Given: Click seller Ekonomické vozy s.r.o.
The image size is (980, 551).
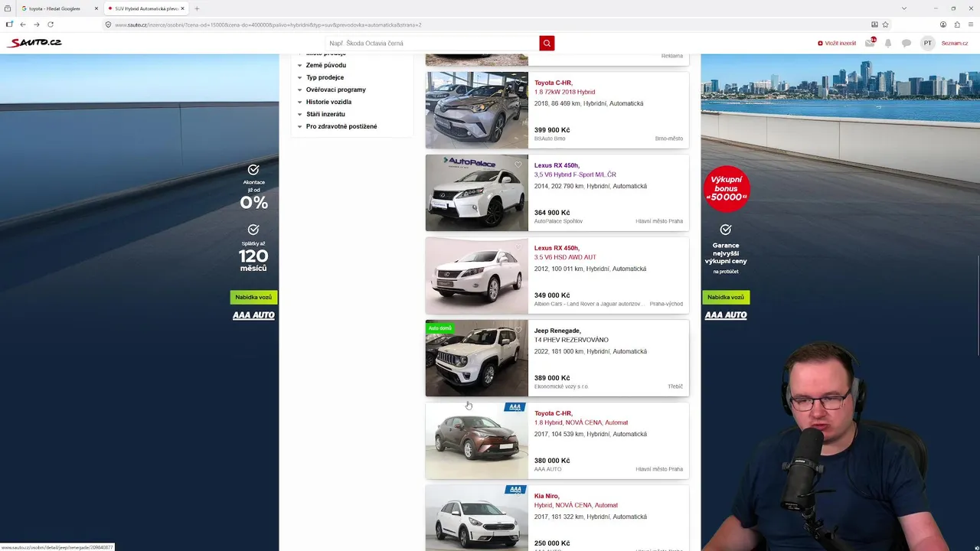Looking at the screenshot, I should 561,386.
